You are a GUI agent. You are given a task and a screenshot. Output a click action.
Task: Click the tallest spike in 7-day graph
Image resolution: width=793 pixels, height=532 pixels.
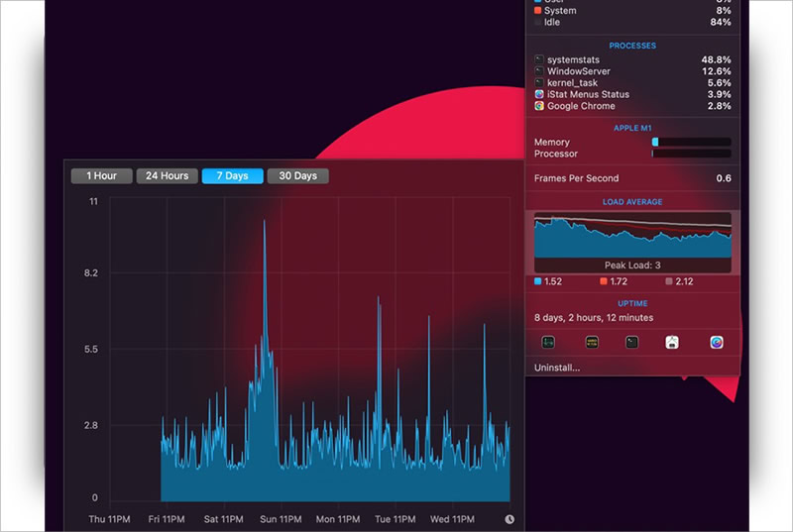pyautogui.click(x=264, y=222)
